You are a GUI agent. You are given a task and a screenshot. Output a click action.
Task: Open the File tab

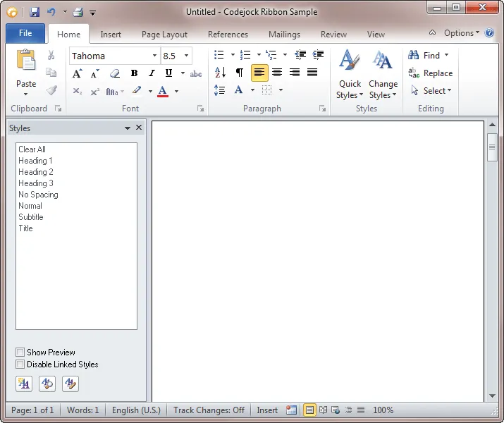(x=25, y=33)
